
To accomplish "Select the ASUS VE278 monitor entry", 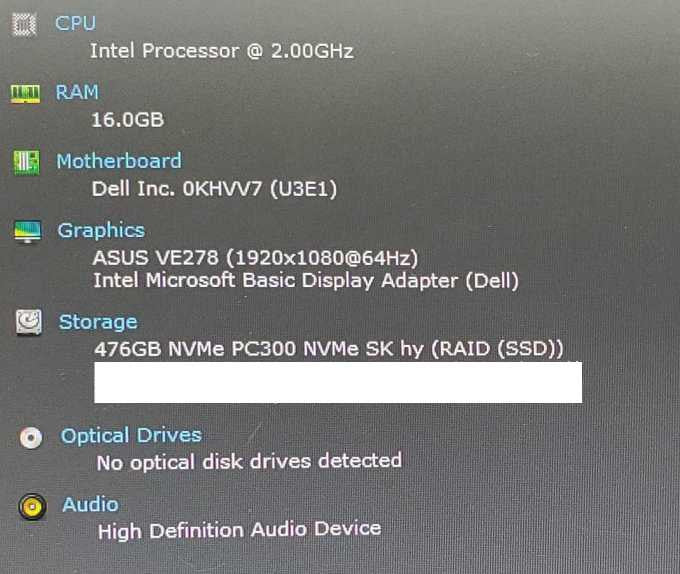I will click(255, 258).
